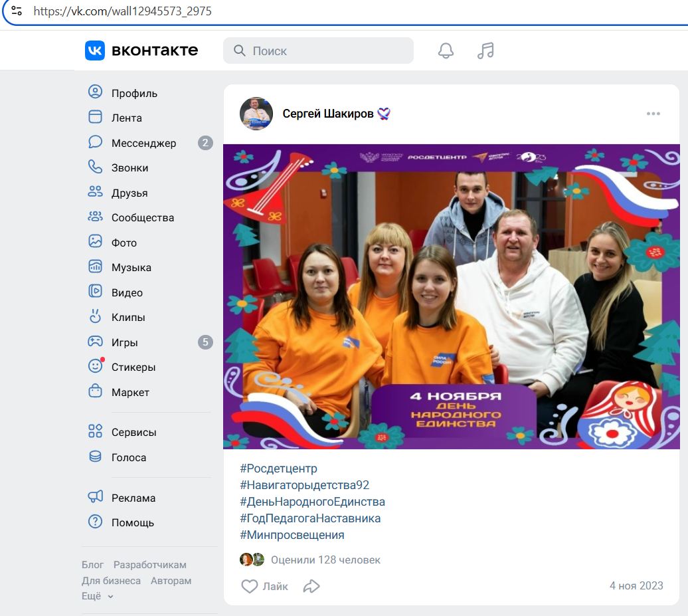Viewport: 688px width, 616px height.
Task: Click Сергей Шакиров's avatar
Action: tap(256, 113)
